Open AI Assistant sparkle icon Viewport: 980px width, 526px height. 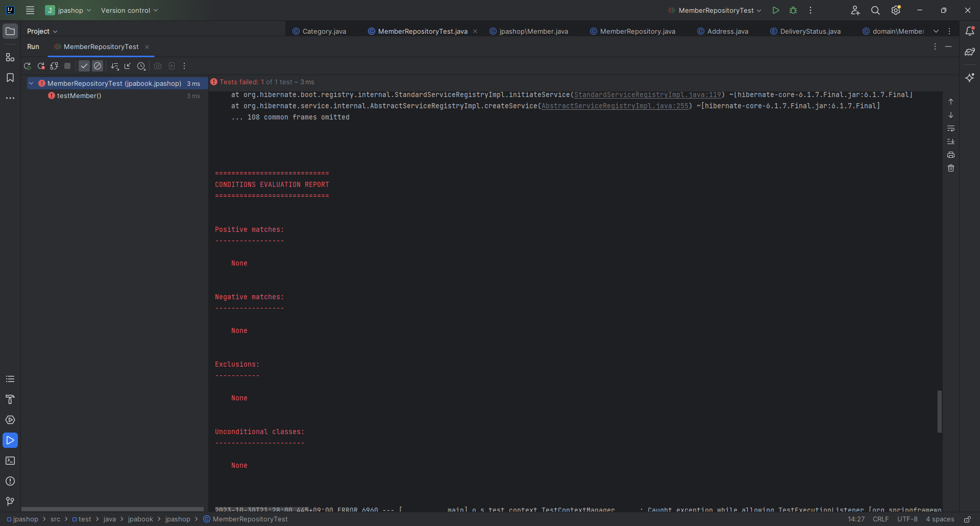point(970,78)
